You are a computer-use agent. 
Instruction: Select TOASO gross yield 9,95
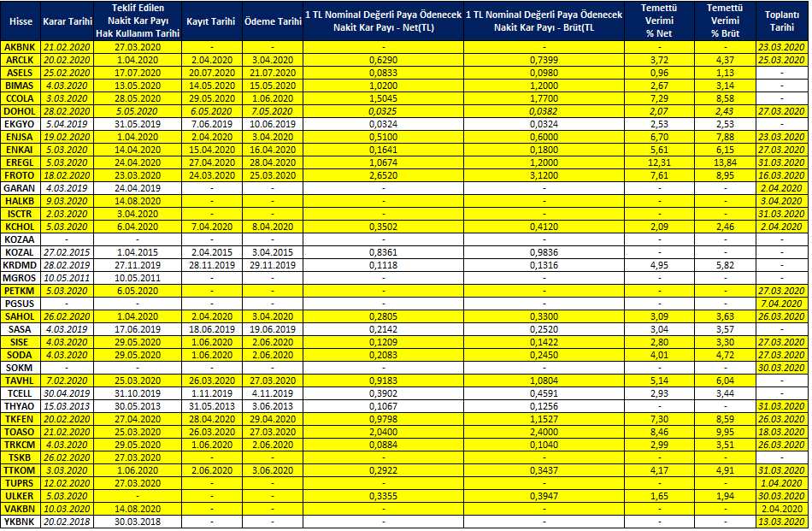click(x=725, y=432)
